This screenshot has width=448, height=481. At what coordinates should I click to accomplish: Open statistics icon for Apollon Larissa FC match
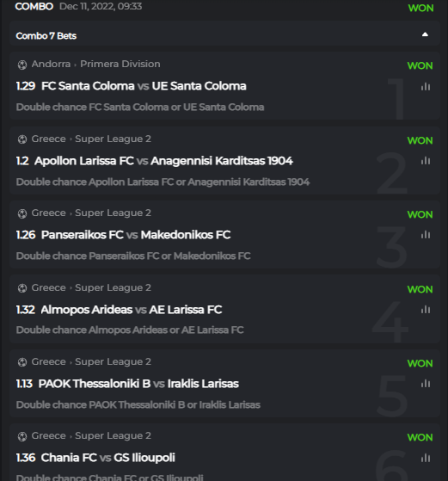pyautogui.click(x=426, y=161)
